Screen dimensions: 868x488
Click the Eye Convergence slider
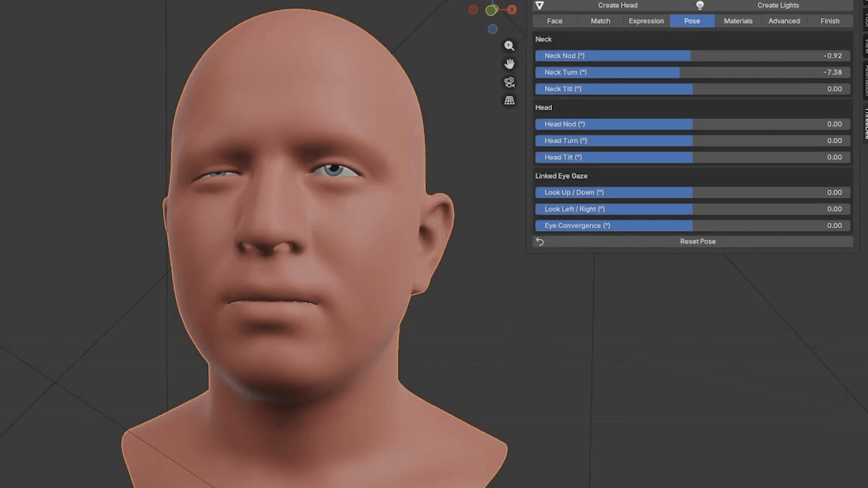(x=693, y=225)
